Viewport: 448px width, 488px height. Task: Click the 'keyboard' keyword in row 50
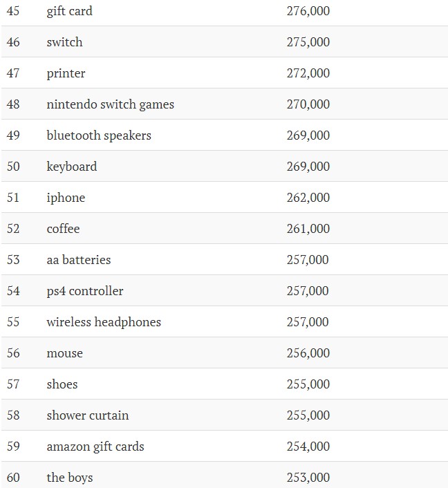[x=72, y=167]
